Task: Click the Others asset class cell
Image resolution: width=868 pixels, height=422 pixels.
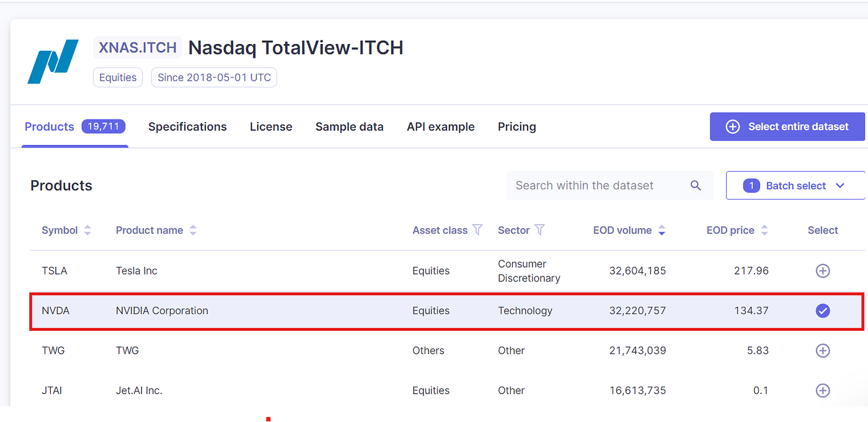Action: tap(428, 350)
